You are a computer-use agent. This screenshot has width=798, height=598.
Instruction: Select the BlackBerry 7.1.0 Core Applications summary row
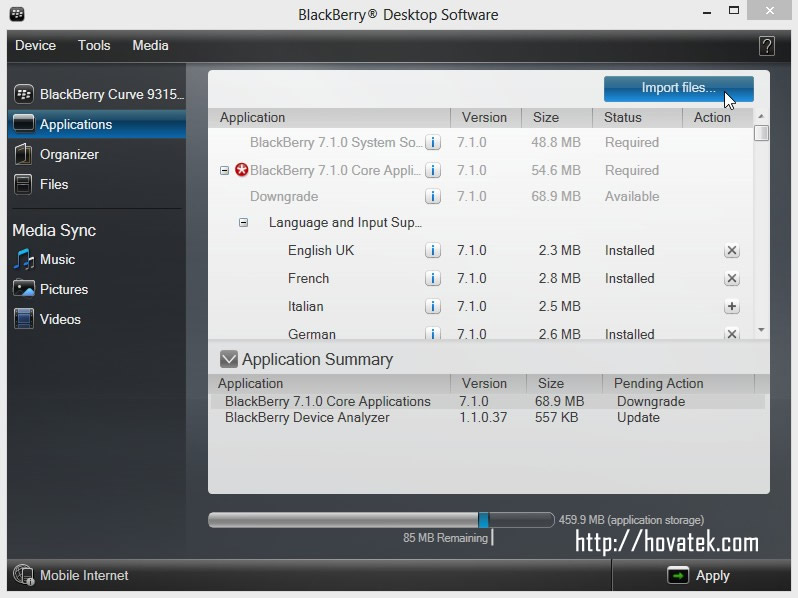point(488,401)
